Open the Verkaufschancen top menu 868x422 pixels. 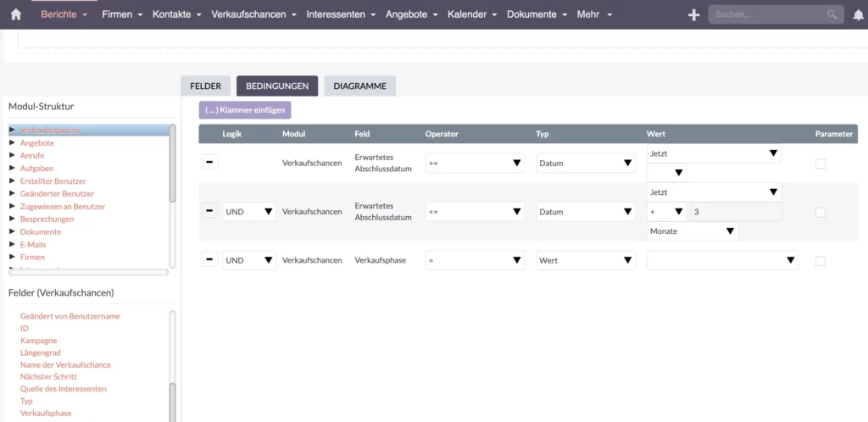click(x=253, y=14)
